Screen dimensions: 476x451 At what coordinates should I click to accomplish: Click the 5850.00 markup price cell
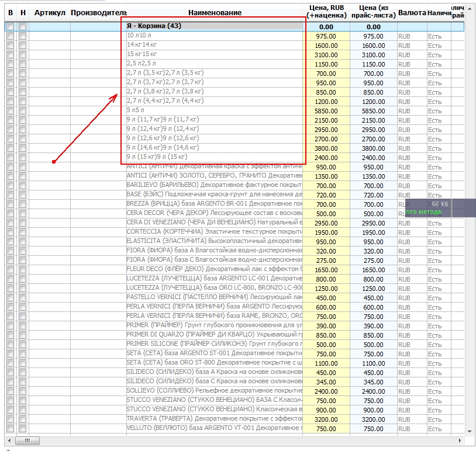pyautogui.click(x=326, y=111)
